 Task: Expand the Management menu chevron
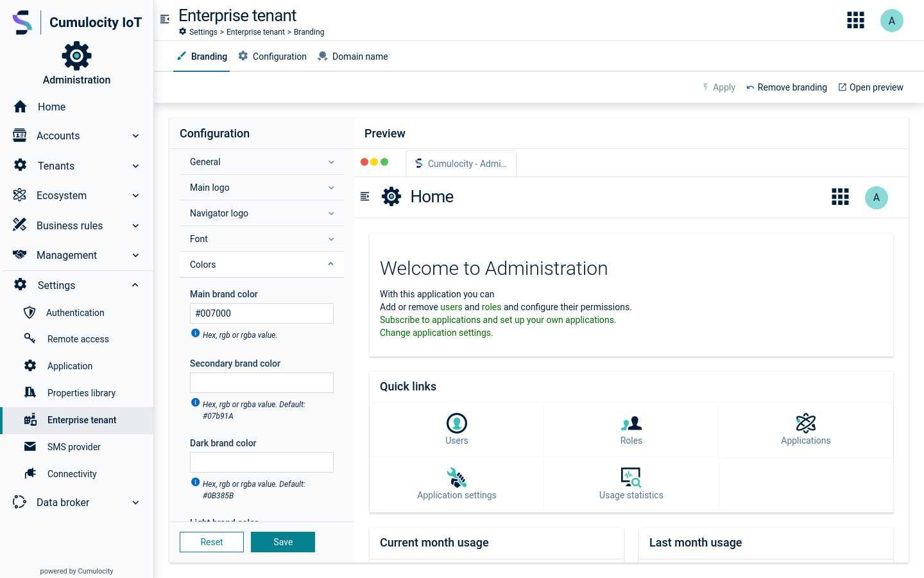point(135,256)
